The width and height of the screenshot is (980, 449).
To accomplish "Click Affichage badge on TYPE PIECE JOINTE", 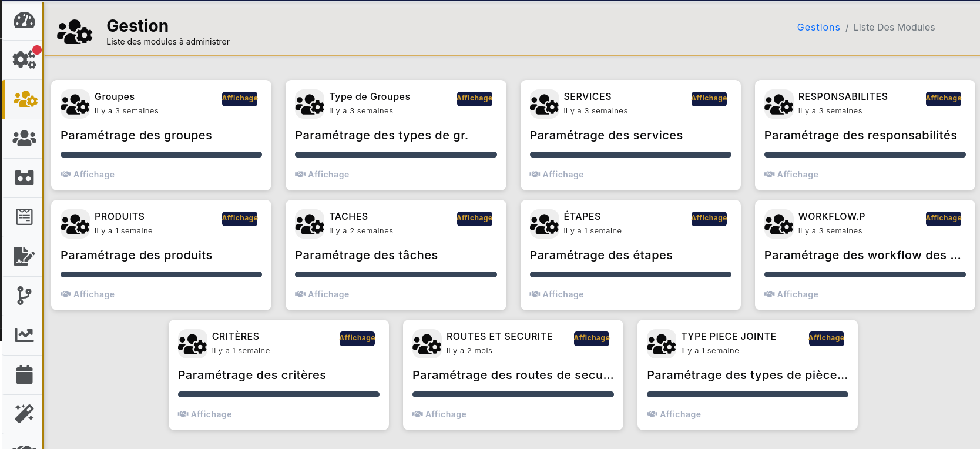I will pos(827,339).
